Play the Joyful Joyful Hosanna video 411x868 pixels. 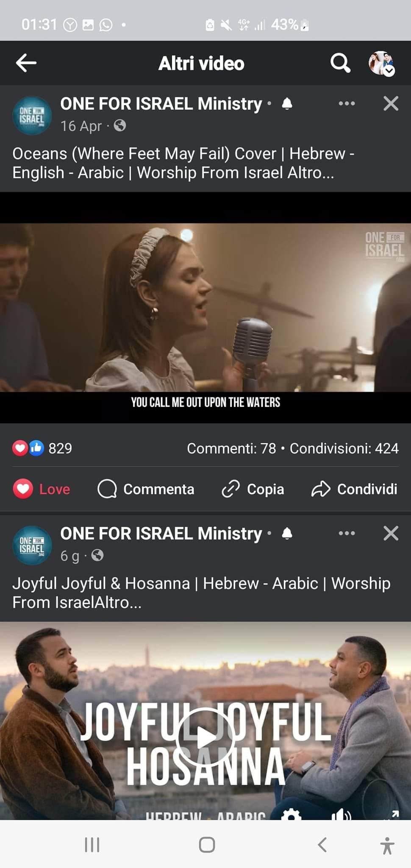(205, 737)
